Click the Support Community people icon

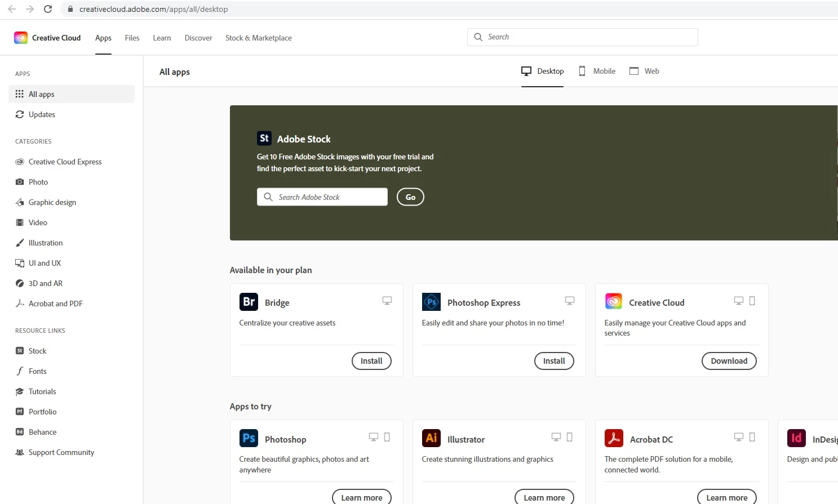tap(20, 452)
